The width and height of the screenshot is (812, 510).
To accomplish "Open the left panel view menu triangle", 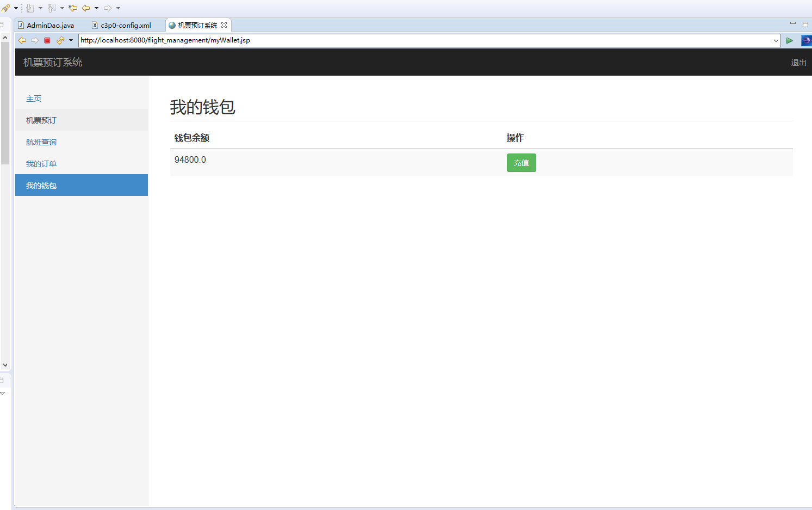I will (x=3, y=393).
